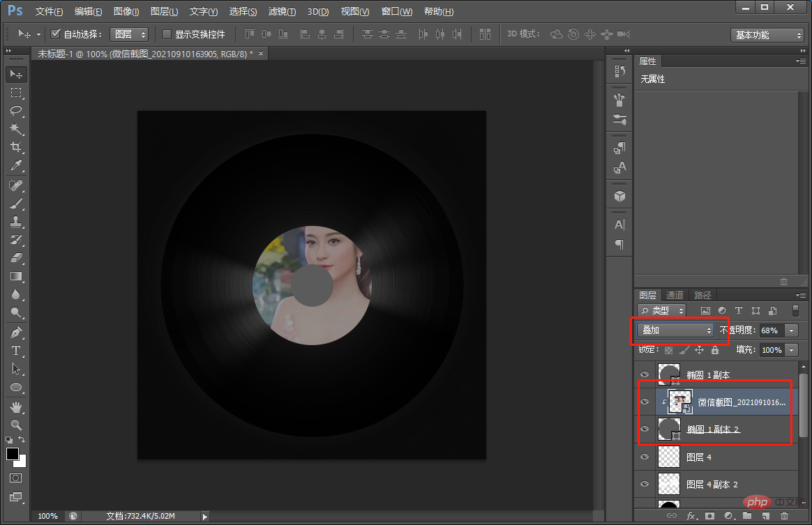Select the Horizontal Type tool

tap(16, 351)
